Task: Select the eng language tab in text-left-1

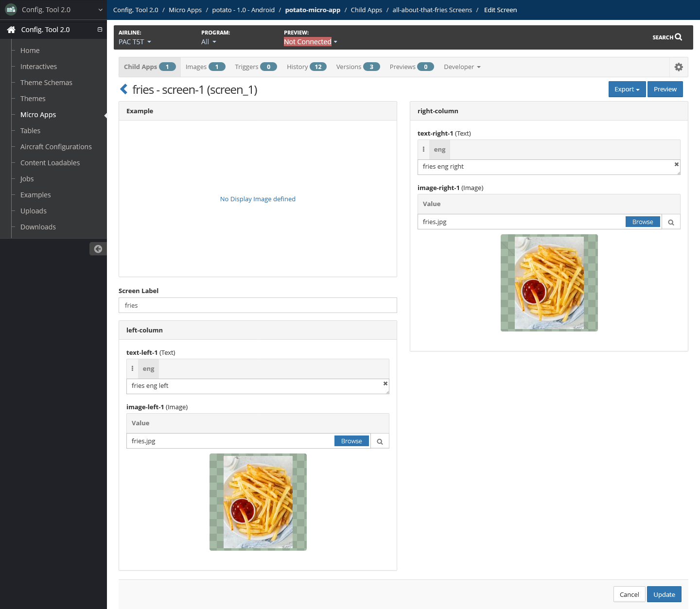Action: pos(148,369)
